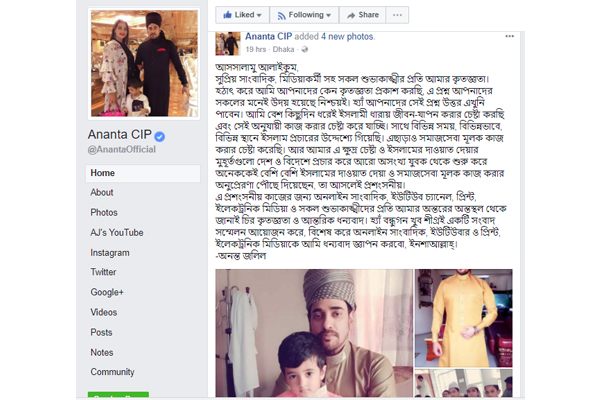Open the page's more actions ellipsis button
This screenshot has width=600, height=400.
(x=397, y=15)
